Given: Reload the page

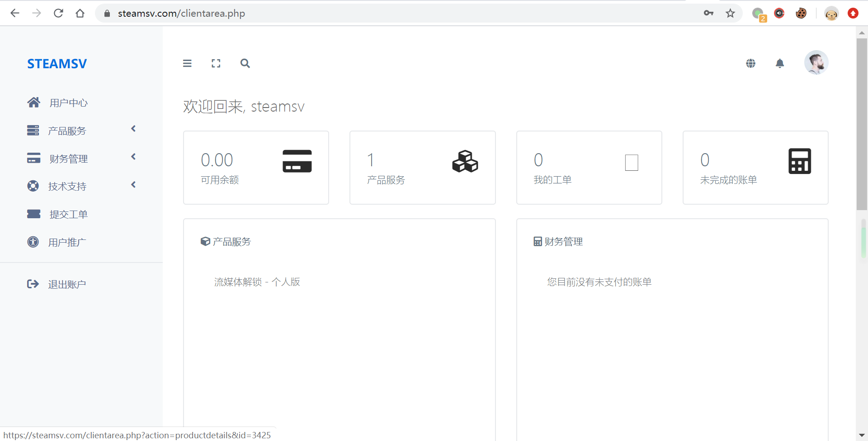Looking at the screenshot, I should point(58,13).
